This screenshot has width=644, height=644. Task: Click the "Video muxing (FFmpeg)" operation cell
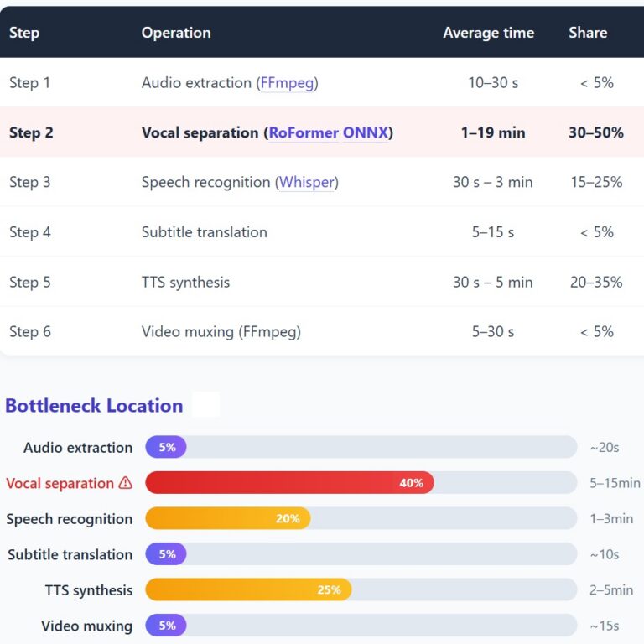click(x=221, y=332)
